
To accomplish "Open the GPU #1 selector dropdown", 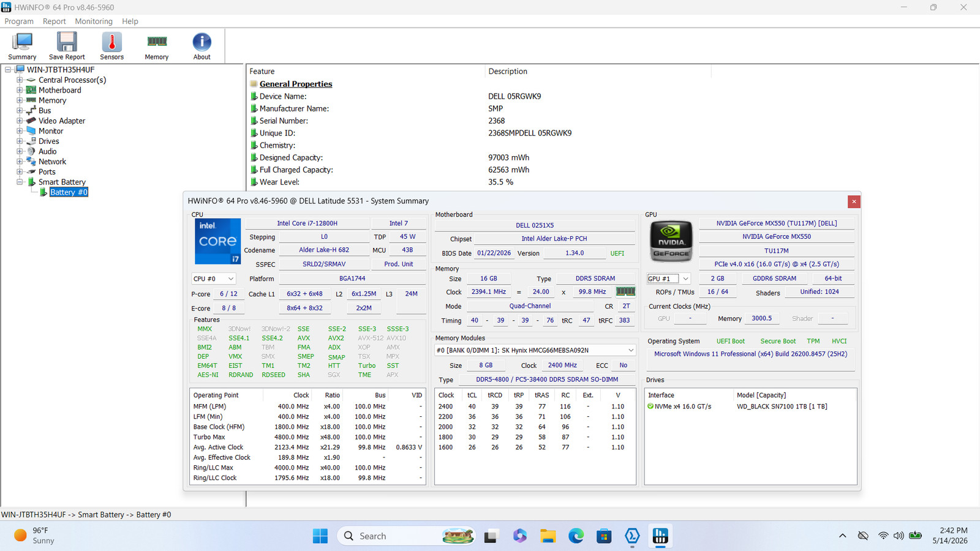I will (669, 279).
